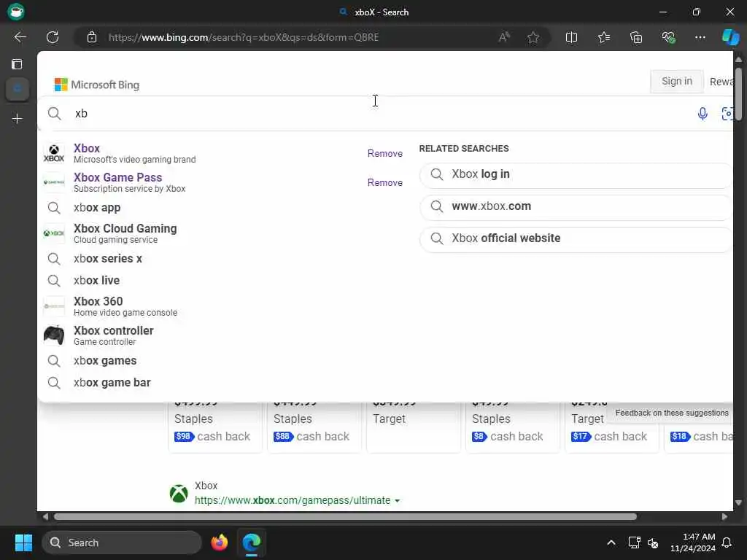The height and width of the screenshot is (560, 747).
Task: View site information lock icon
Action: coord(92,37)
